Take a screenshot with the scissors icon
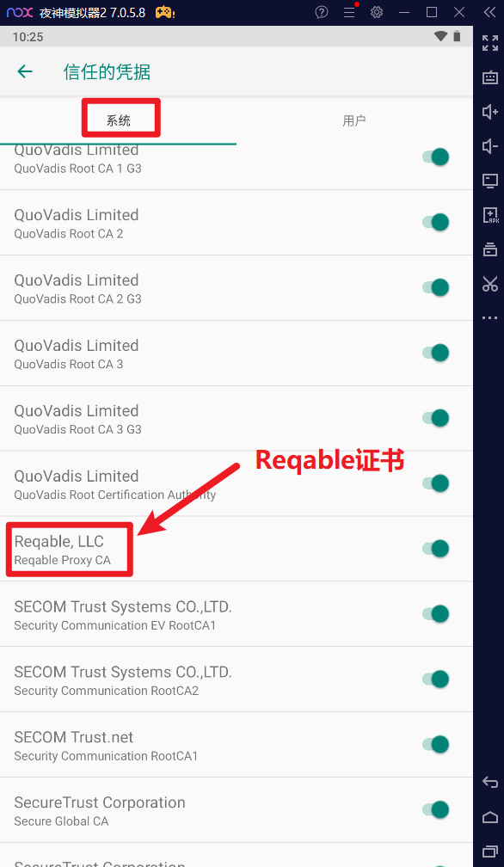Screen dimensions: 504x867 tap(489, 284)
